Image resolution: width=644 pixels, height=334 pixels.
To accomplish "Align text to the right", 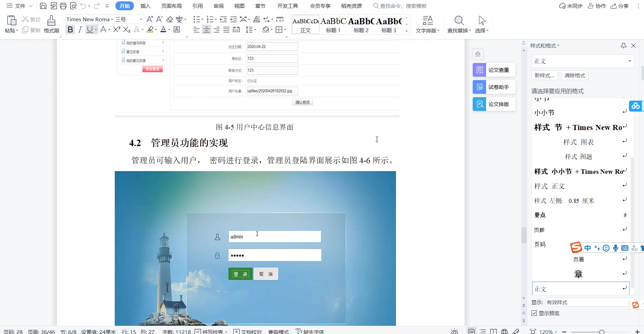I will click(216, 30).
